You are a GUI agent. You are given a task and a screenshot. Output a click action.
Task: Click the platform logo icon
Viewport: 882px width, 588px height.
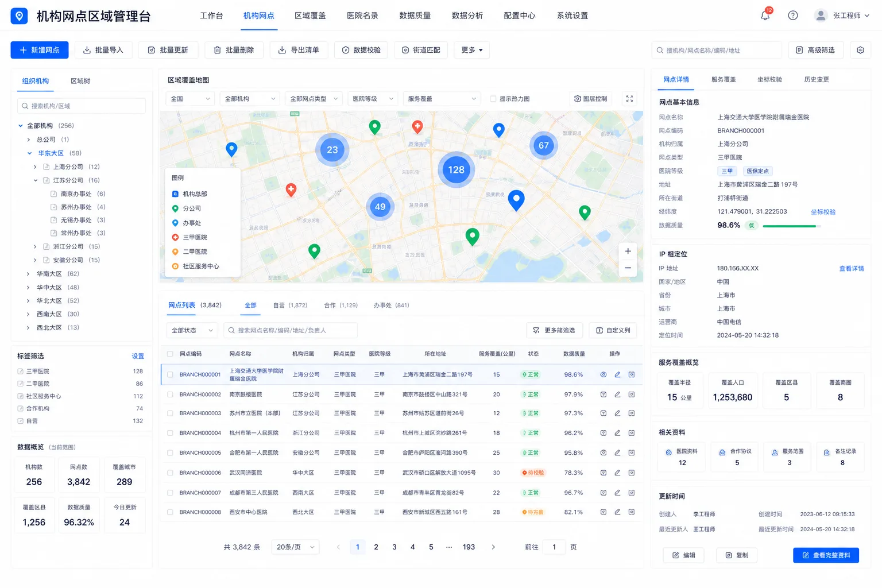pyautogui.click(x=19, y=16)
